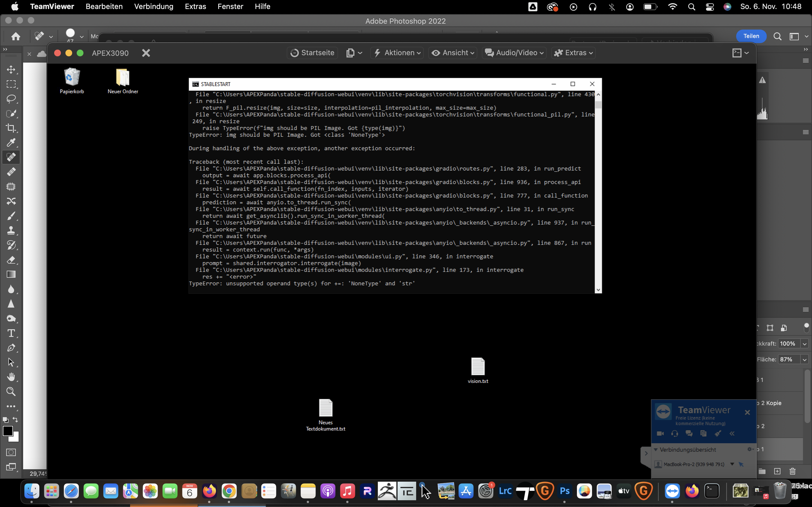Expand the Ansicht dropdown
The width and height of the screenshot is (812, 507).
(453, 53)
